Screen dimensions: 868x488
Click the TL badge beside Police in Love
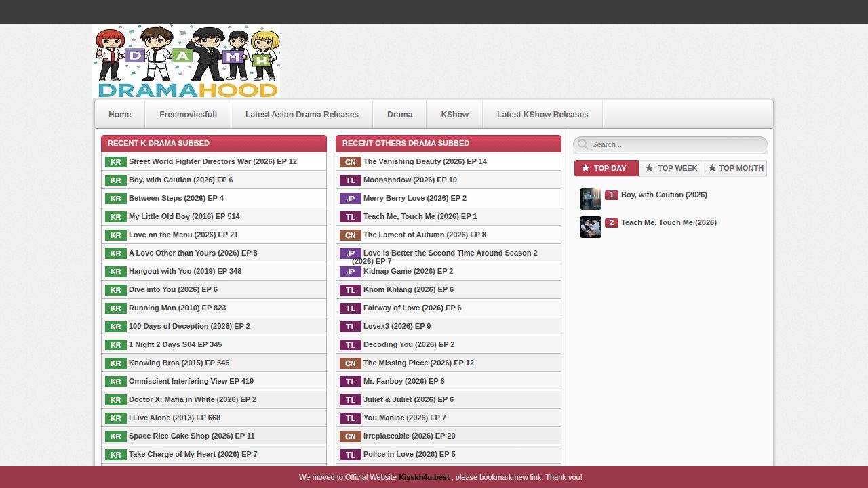tap(351, 455)
